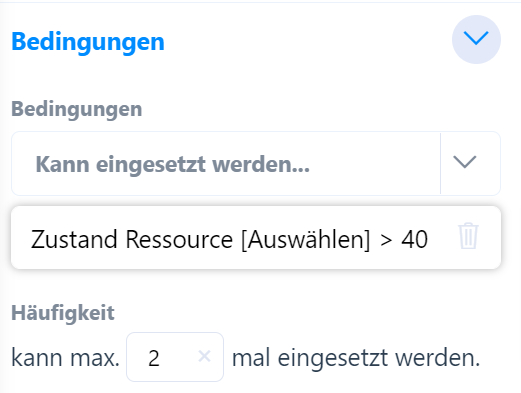Image resolution: width=521 pixels, height=393 pixels.
Task: Click the max. usage number field showing 2
Action: point(175,357)
